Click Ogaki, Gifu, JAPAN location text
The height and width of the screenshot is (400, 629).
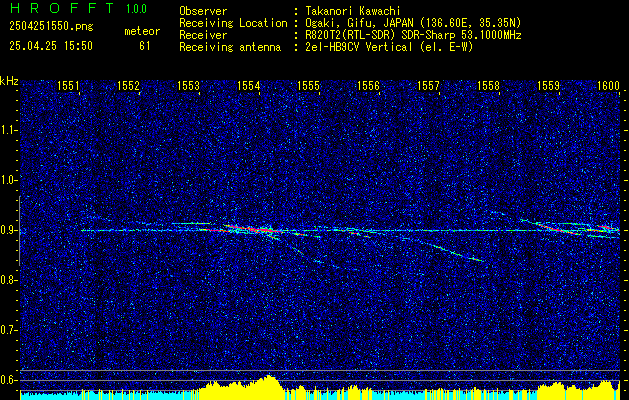413,23
